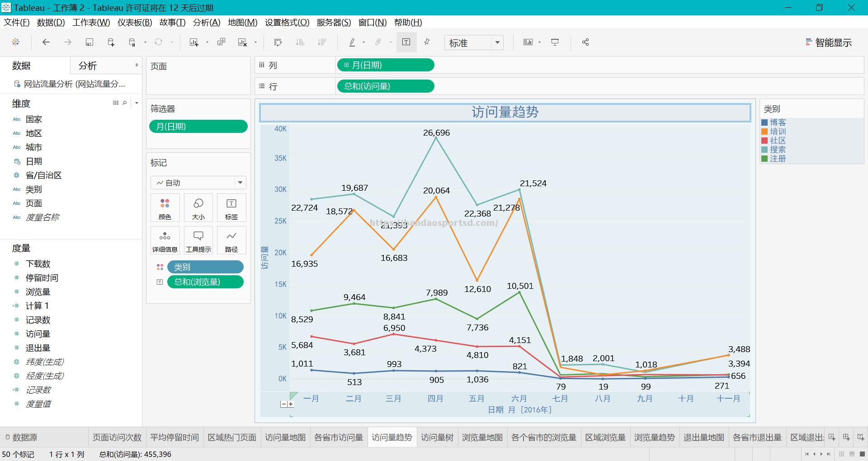Expand the date axis plus button
This screenshot has width=868, height=461.
(290, 404)
